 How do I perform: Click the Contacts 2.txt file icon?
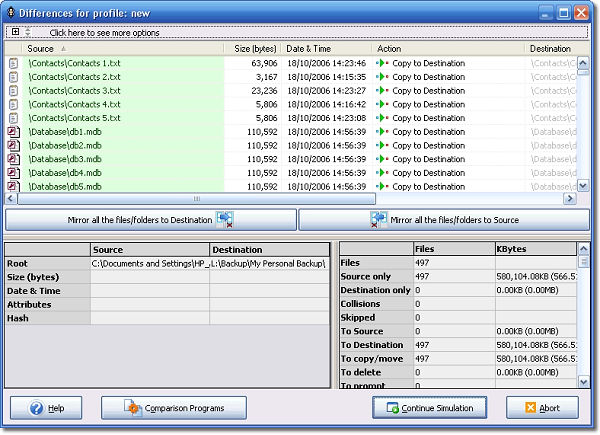13,77
